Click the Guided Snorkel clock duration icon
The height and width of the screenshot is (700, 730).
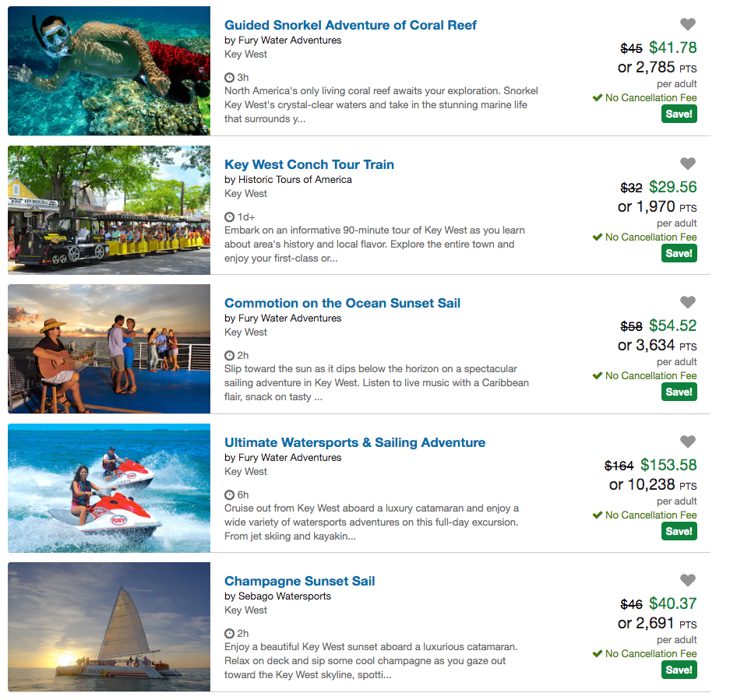click(229, 78)
